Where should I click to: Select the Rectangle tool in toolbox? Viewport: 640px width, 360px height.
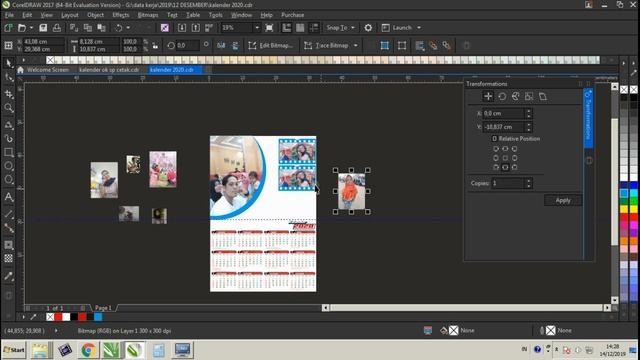click(x=9, y=152)
